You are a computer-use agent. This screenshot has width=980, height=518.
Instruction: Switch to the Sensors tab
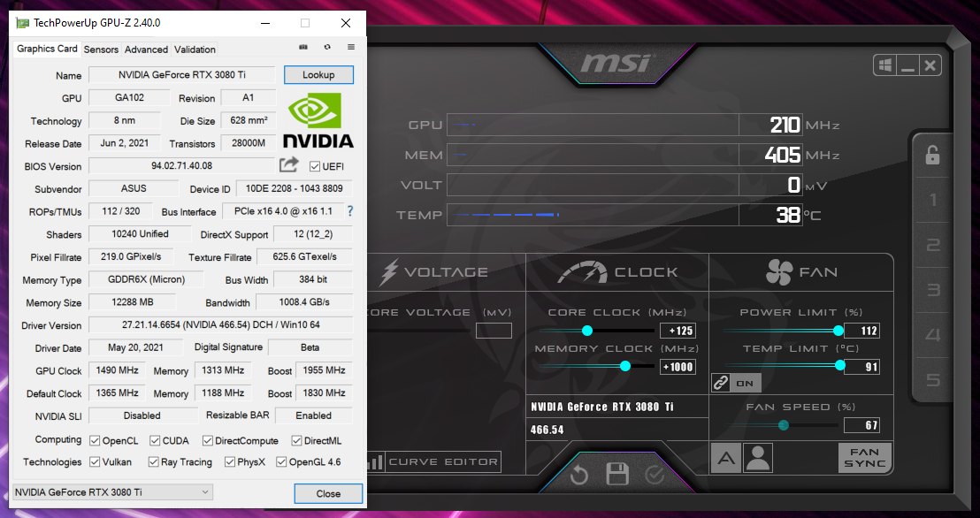click(x=101, y=50)
